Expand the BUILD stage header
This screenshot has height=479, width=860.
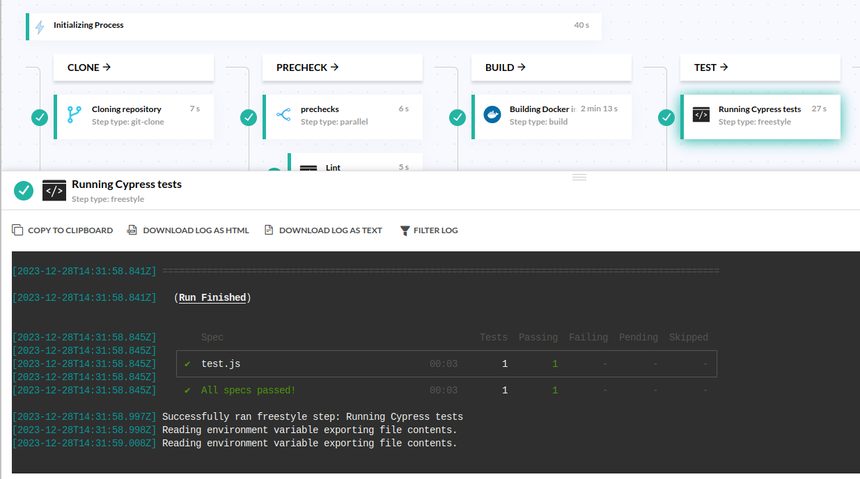(x=551, y=68)
